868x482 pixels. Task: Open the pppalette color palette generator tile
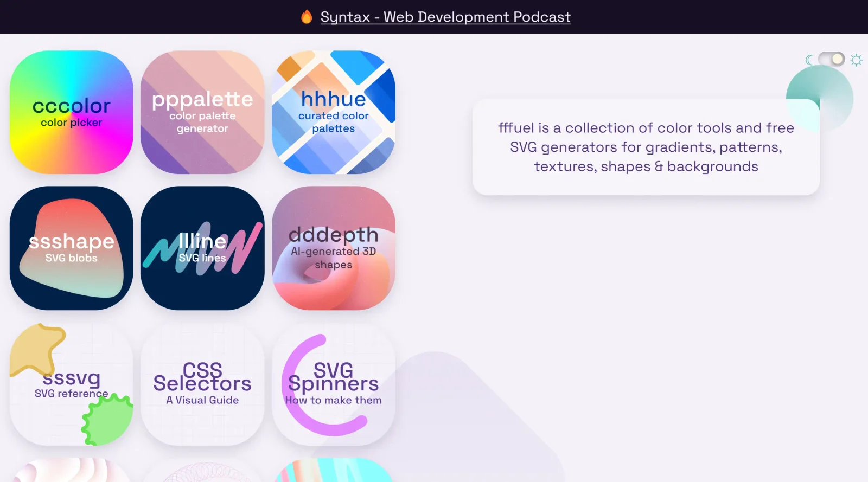pyautogui.click(x=202, y=112)
